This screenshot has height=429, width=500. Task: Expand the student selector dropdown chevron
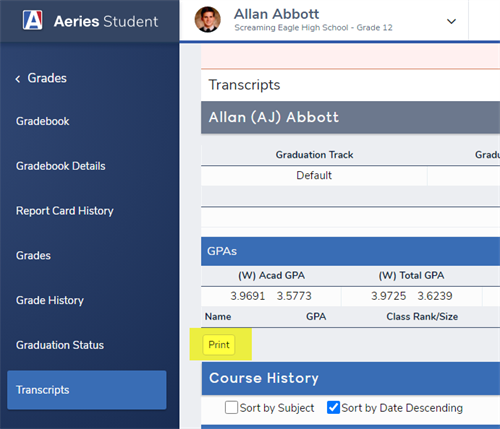451,21
